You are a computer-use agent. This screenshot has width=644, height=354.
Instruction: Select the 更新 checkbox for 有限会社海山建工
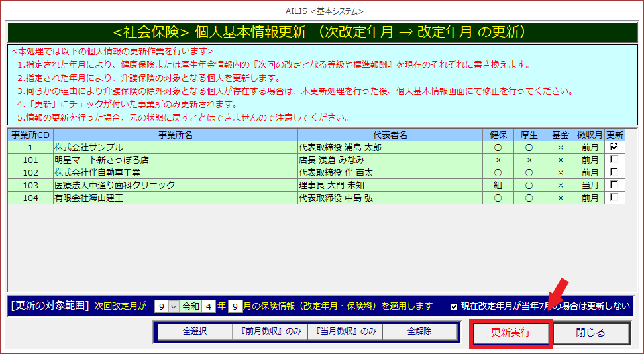[x=614, y=198]
